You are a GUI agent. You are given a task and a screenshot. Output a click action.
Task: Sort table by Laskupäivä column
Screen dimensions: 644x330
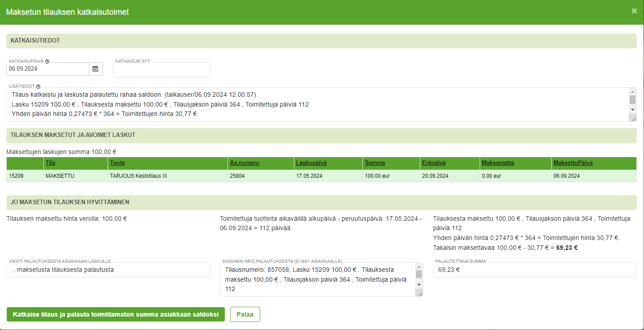pyautogui.click(x=311, y=163)
